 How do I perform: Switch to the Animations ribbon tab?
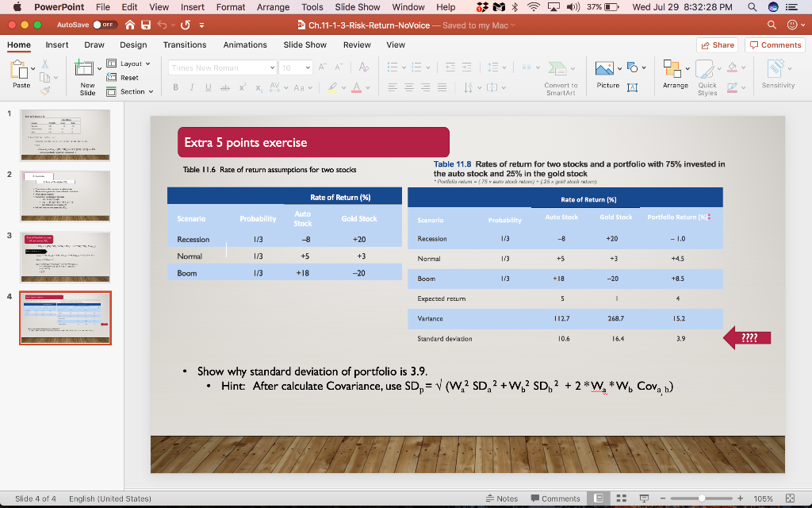coord(244,44)
